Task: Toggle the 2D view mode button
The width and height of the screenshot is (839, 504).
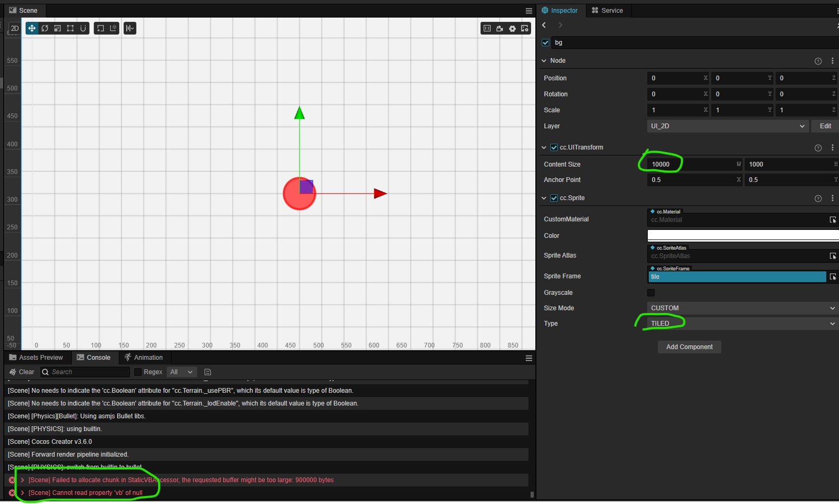Action: (x=14, y=28)
